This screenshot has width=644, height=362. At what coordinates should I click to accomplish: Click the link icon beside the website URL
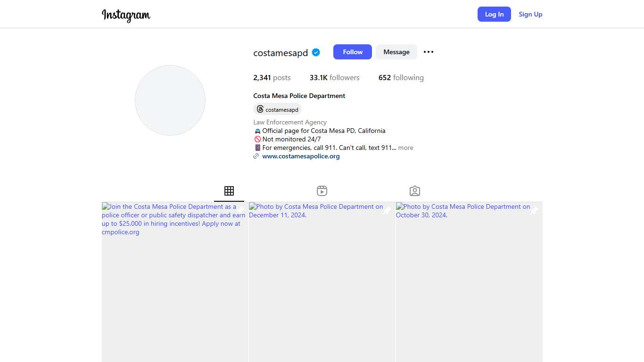click(256, 156)
